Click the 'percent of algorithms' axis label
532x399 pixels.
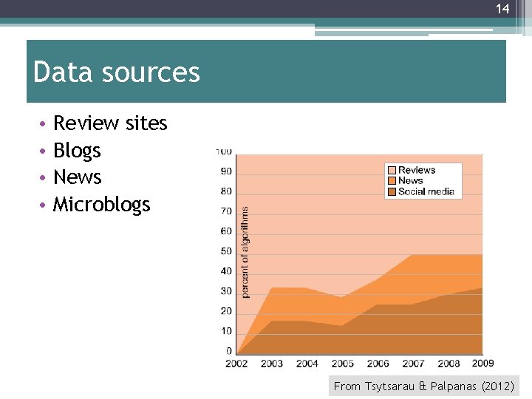(x=245, y=252)
